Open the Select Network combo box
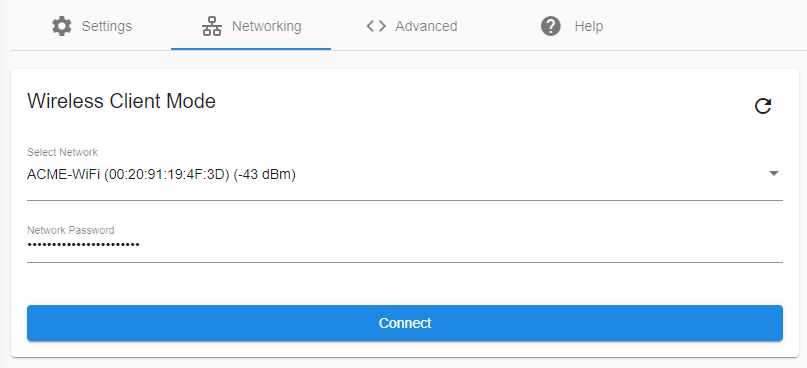The image size is (807, 368). [405, 174]
